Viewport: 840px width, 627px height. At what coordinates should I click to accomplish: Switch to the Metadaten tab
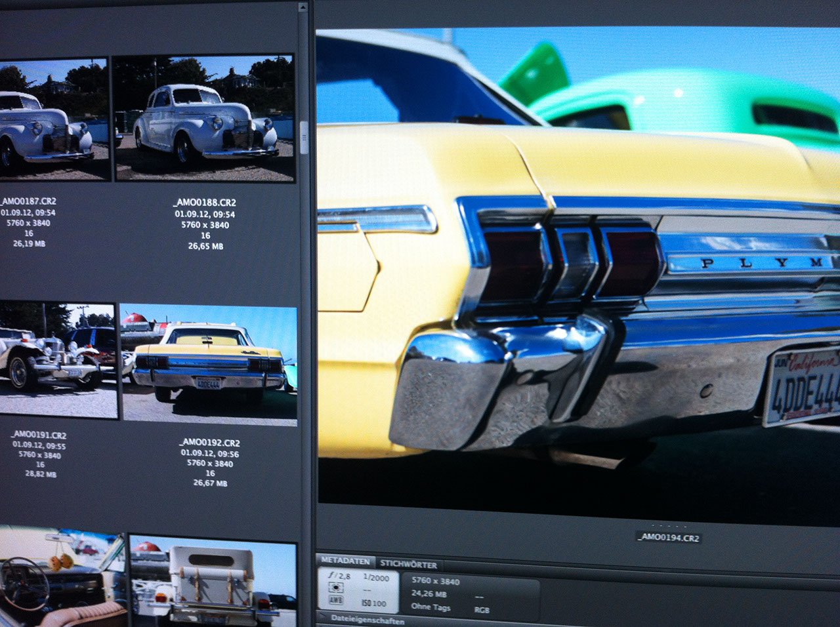pos(345,561)
